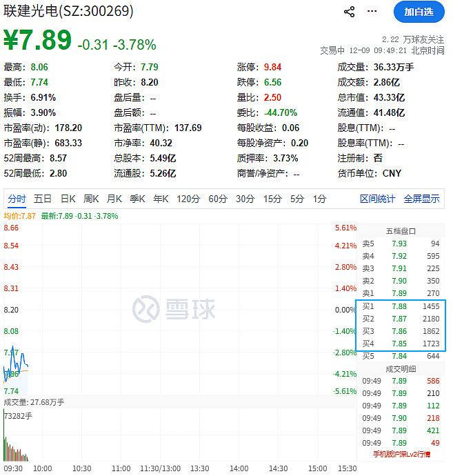Switch to the 五日 chart tab
Viewport: 453px width, 476px height.
pyautogui.click(x=43, y=199)
